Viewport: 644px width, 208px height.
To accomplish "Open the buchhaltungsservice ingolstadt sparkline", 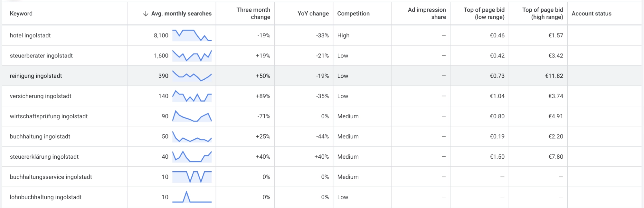I will (192, 177).
